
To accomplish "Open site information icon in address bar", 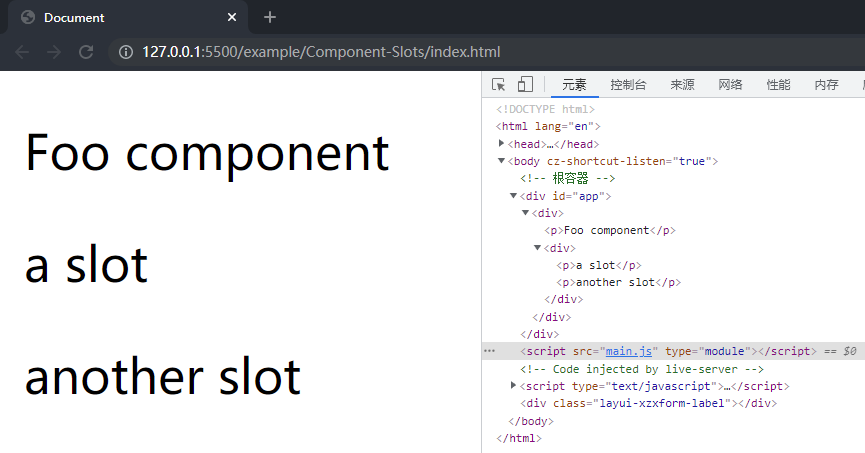I will tap(126, 52).
